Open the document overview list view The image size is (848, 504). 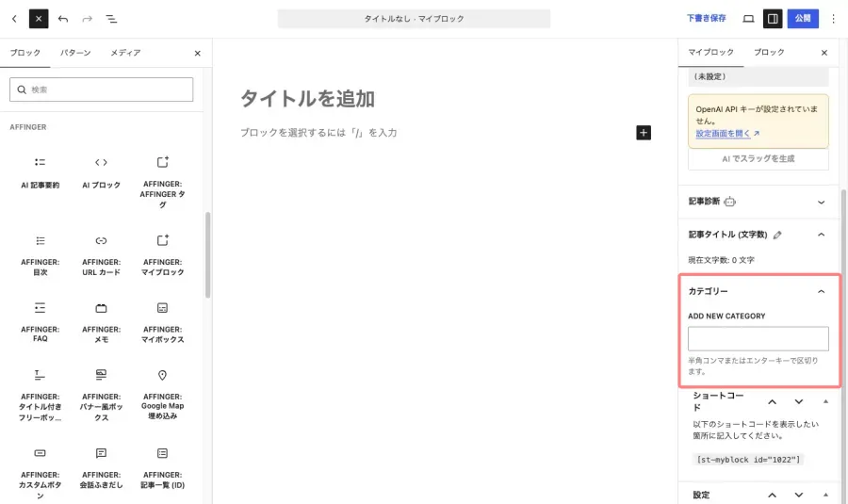click(x=111, y=19)
